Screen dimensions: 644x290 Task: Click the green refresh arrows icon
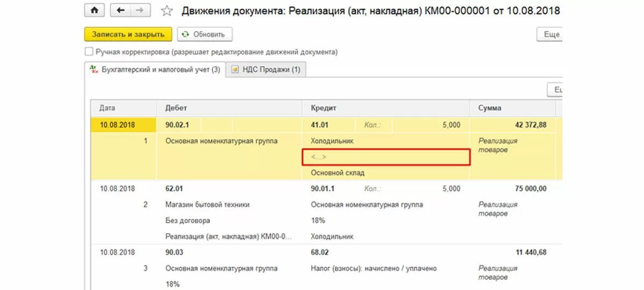186,34
